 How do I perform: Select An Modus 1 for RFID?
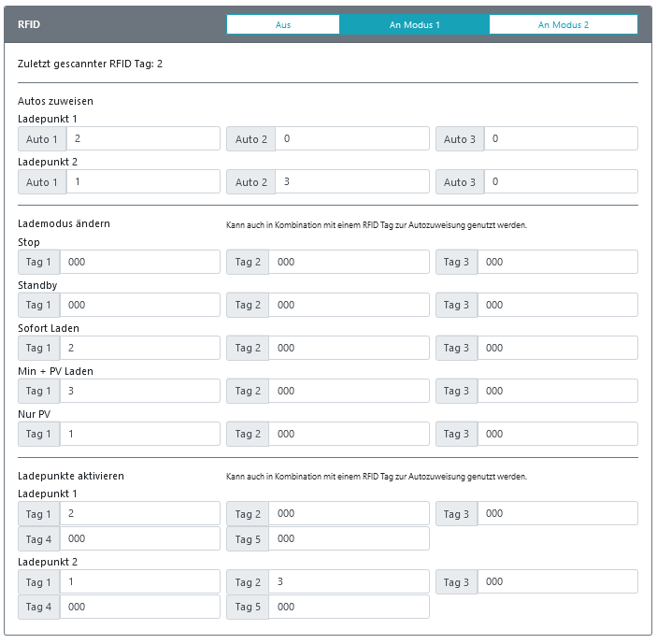[x=414, y=25]
